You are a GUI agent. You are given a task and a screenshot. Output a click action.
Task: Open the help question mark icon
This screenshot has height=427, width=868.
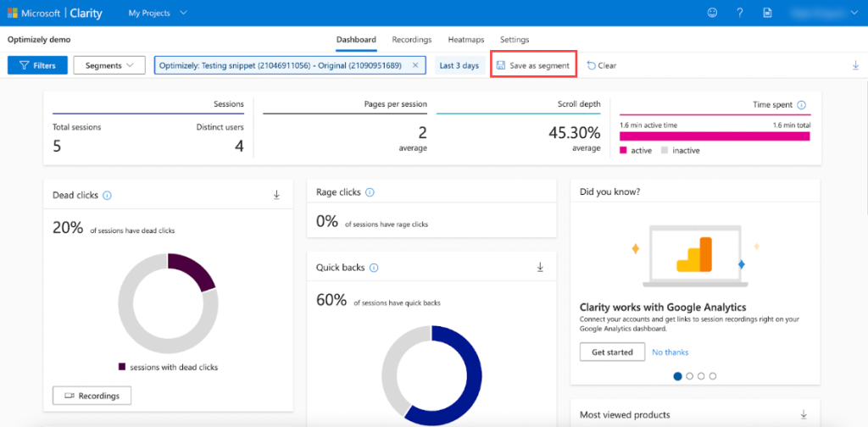[739, 13]
